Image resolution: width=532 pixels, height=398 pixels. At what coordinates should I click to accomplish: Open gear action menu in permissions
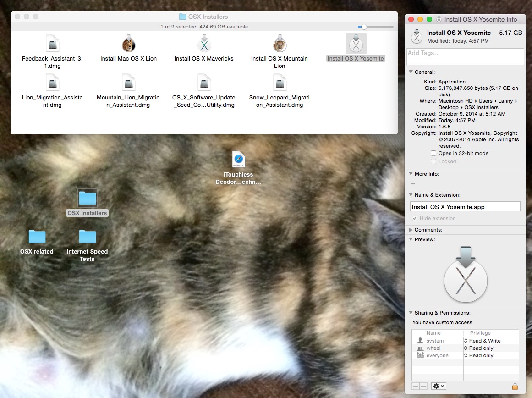tap(439, 386)
